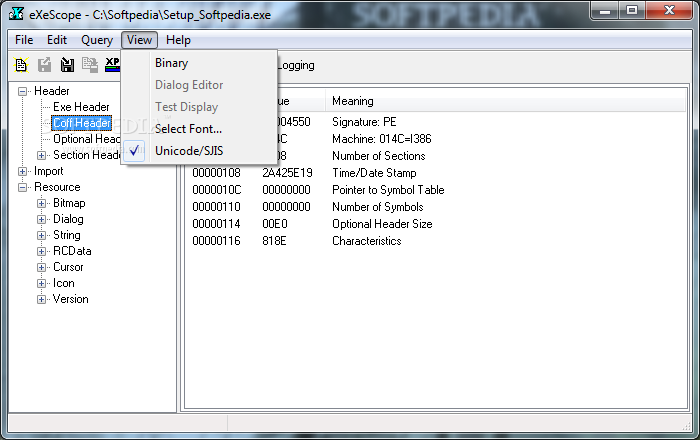Image resolution: width=700 pixels, height=440 pixels.
Task: Open the File menu
Action: tap(24, 40)
